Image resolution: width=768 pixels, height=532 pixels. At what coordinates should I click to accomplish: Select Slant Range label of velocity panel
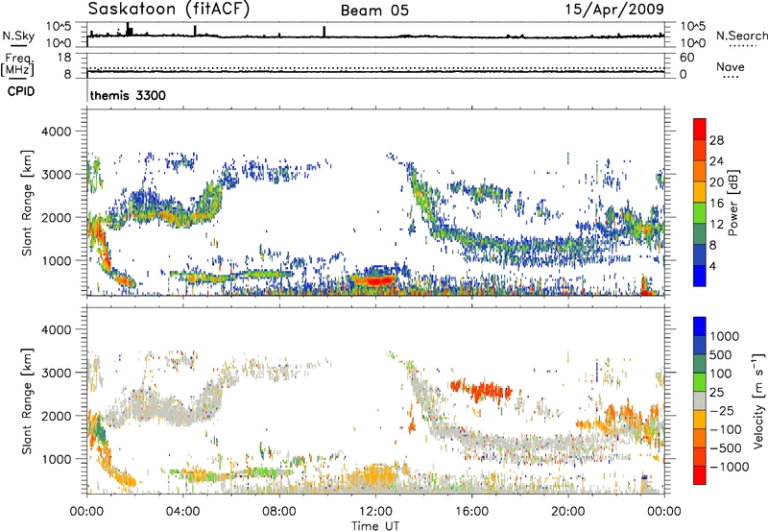(27, 400)
